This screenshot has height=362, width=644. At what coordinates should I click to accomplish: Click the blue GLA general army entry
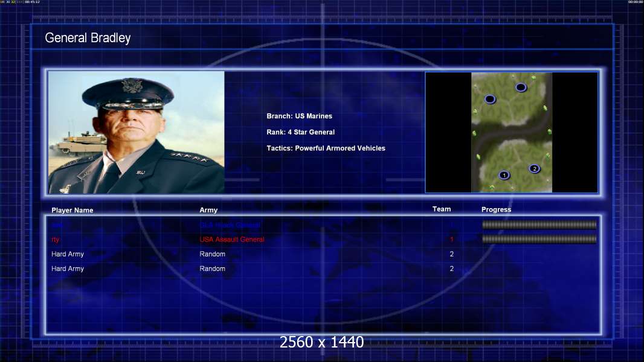(230, 225)
